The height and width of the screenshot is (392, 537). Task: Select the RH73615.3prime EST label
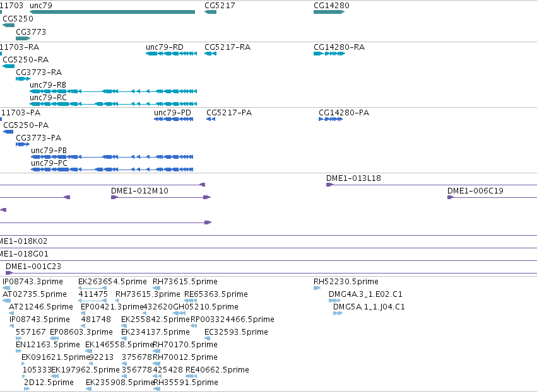tap(148, 294)
